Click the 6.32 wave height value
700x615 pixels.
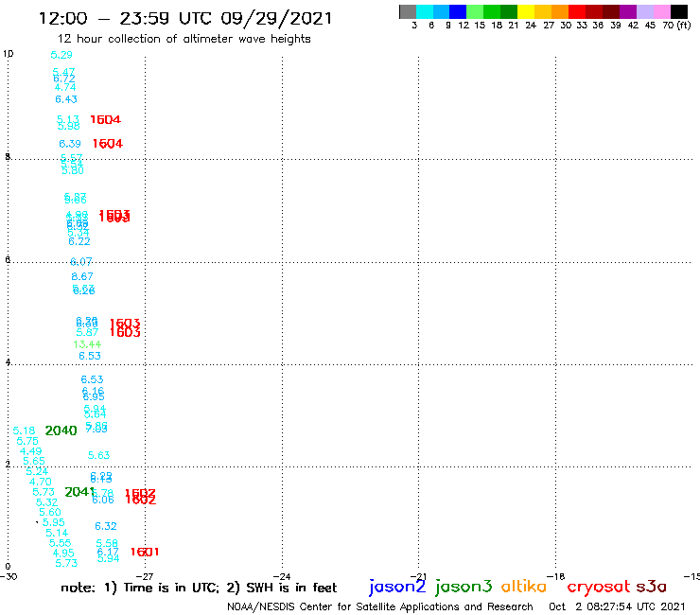pos(106,526)
